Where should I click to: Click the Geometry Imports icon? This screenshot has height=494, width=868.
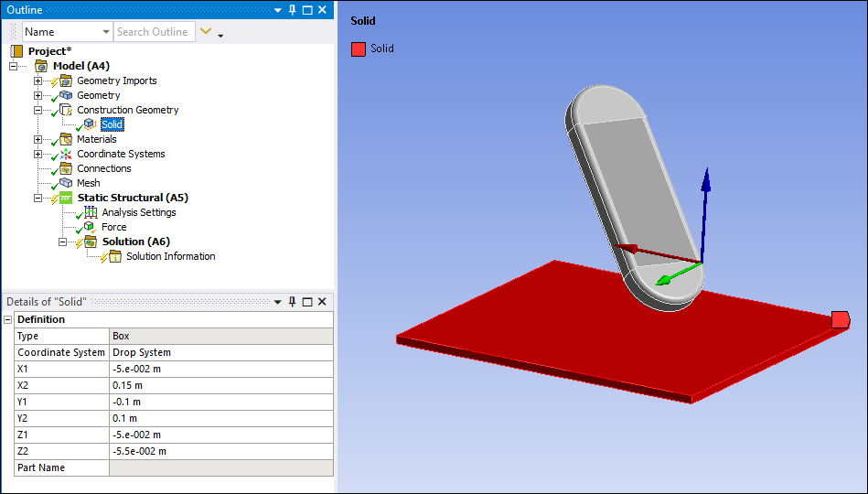click(x=66, y=81)
